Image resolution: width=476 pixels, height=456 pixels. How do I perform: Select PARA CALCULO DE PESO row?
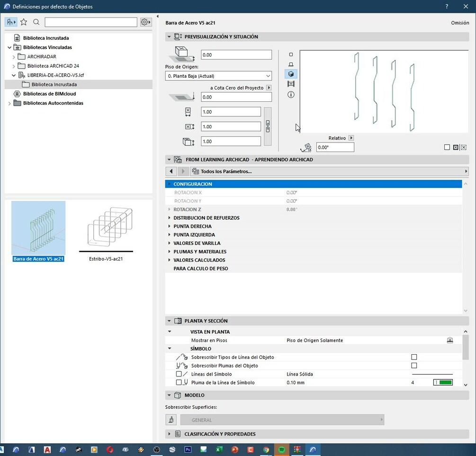(x=314, y=268)
